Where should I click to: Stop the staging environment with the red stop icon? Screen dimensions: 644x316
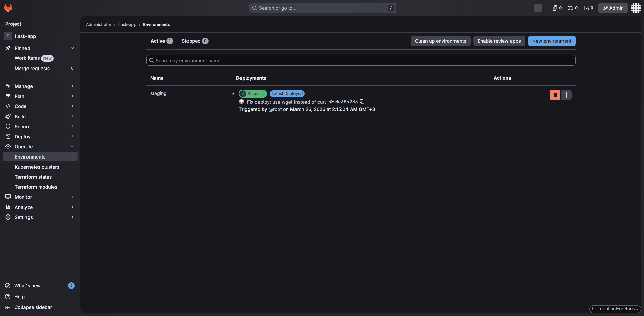555,95
